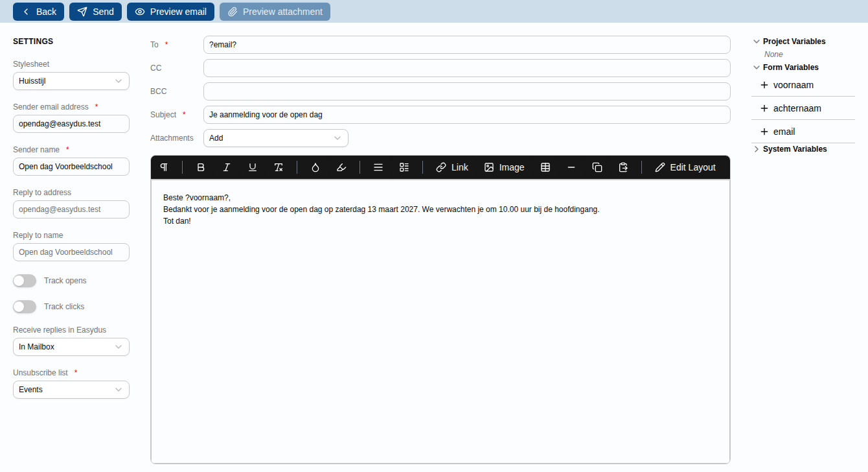Viewport: 868px width, 472px height.
Task: Click the CC input field
Action: tap(467, 68)
